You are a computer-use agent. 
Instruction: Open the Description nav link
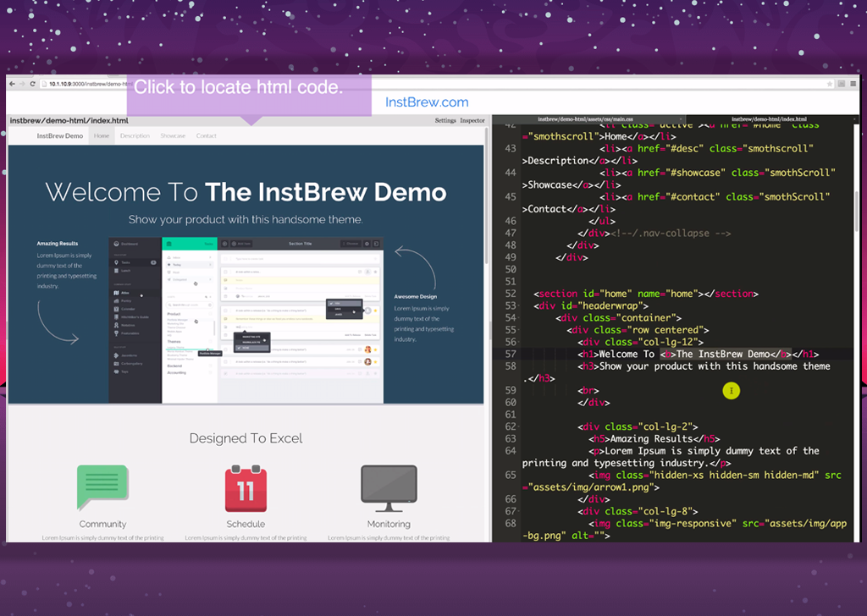point(135,135)
